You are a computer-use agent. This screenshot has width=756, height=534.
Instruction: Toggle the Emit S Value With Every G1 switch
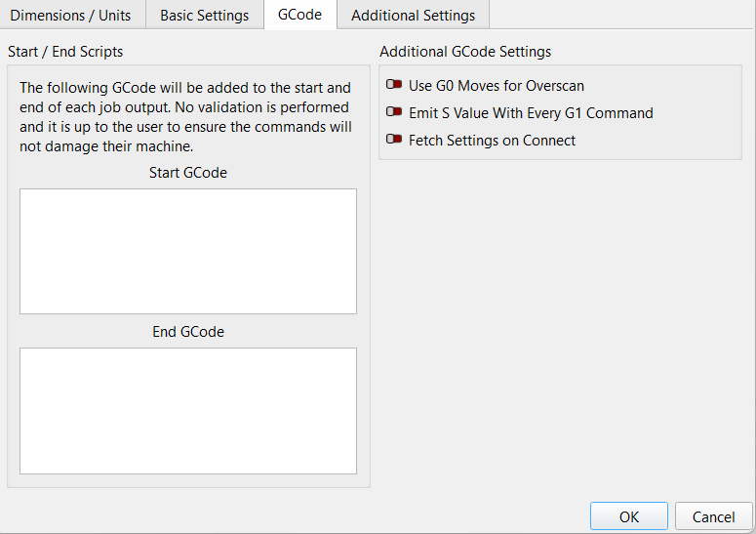[x=394, y=113]
